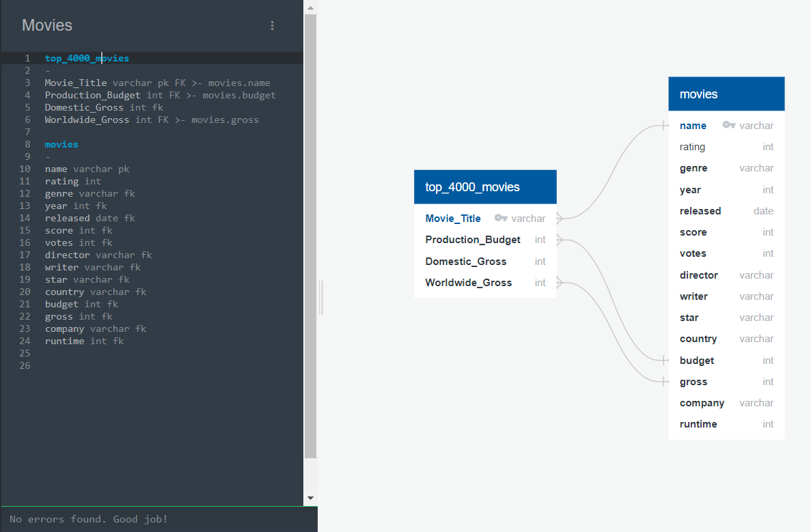Click the panel splitter handle between editor and diagram
The width and height of the screenshot is (811, 532).
(x=321, y=298)
